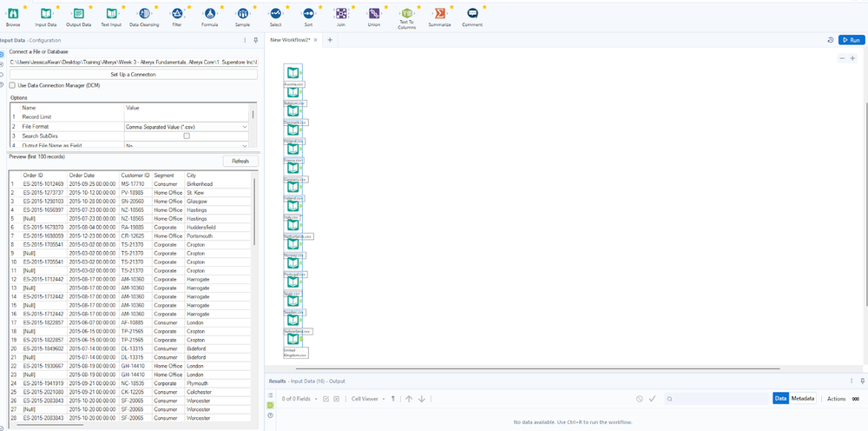
Task: Open Results panel more options menu
Action: tap(852, 381)
